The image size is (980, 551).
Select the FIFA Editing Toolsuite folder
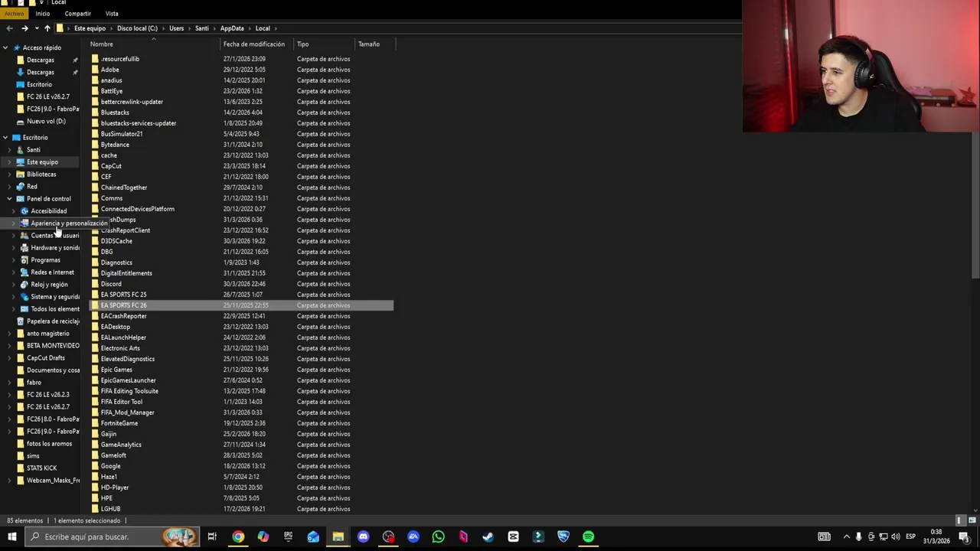click(x=241, y=391)
